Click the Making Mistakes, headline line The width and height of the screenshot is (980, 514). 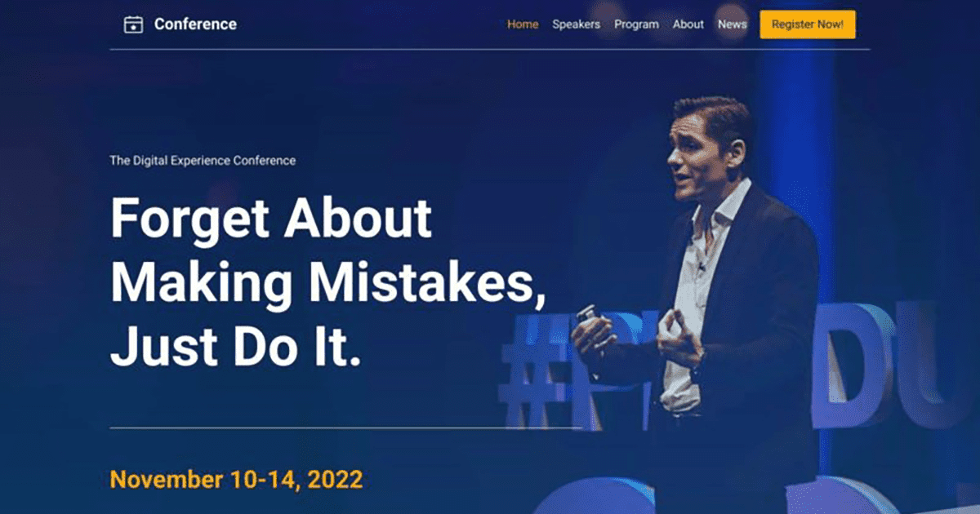click(x=328, y=283)
